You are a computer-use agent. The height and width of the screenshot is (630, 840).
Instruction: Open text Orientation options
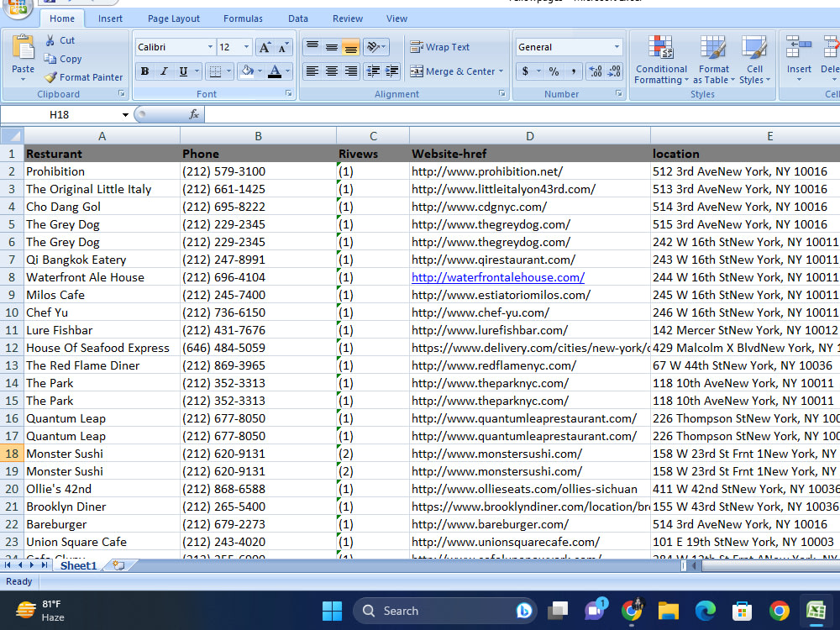pyautogui.click(x=375, y=47)
